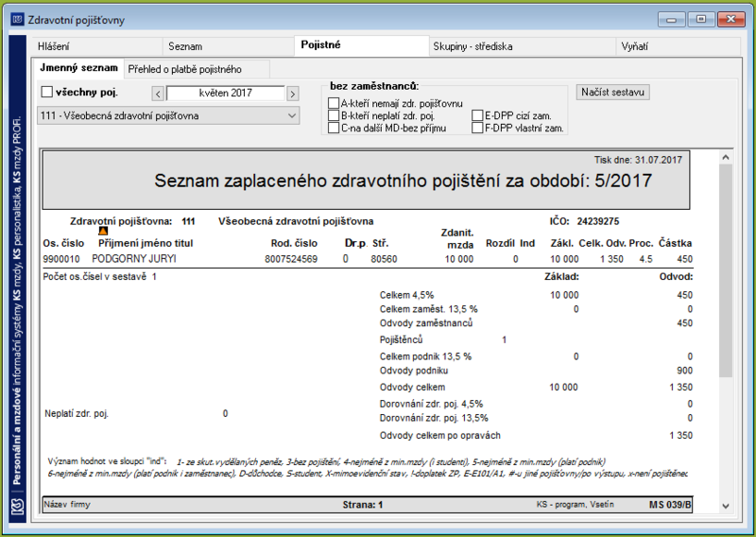Click Počet os.čísel v sestavě text
The image size is (756, 537).
click(x=94, y=277)
